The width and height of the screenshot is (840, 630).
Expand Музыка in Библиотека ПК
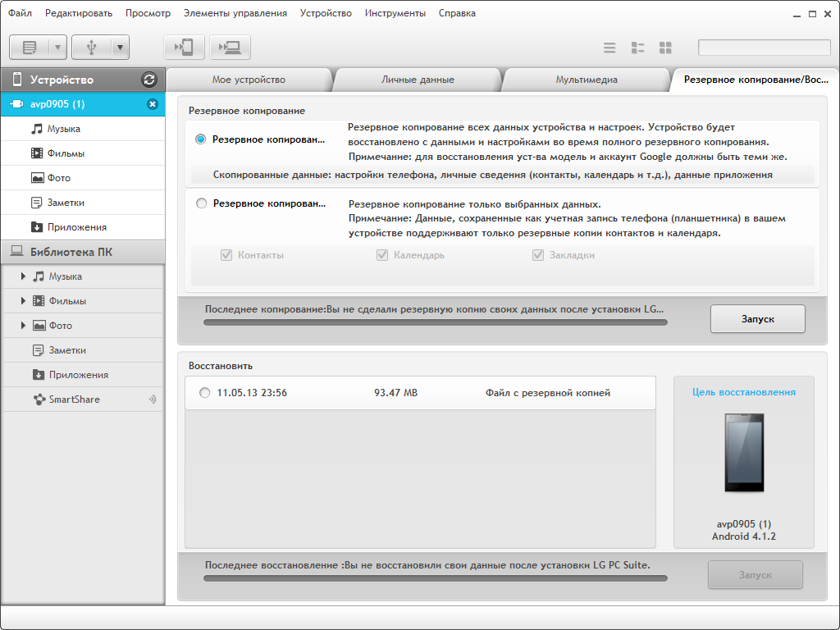[24, 276]
